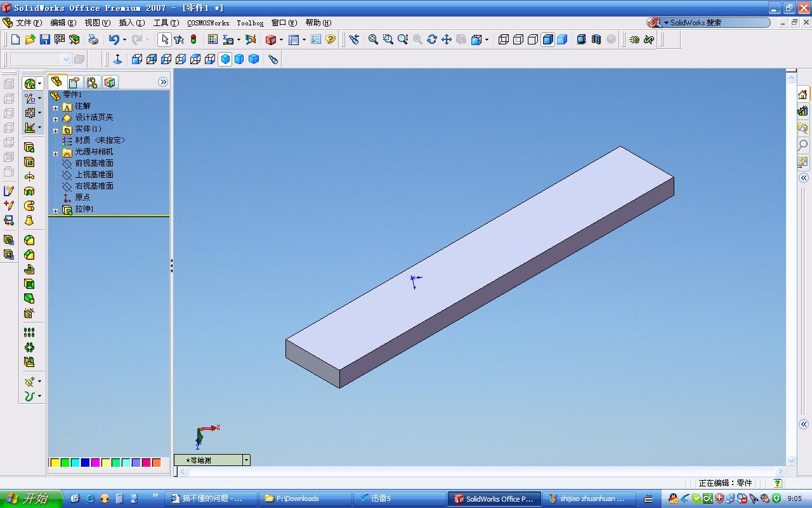
Task: Open the COSMOSWorks menu
Action: 208,23
